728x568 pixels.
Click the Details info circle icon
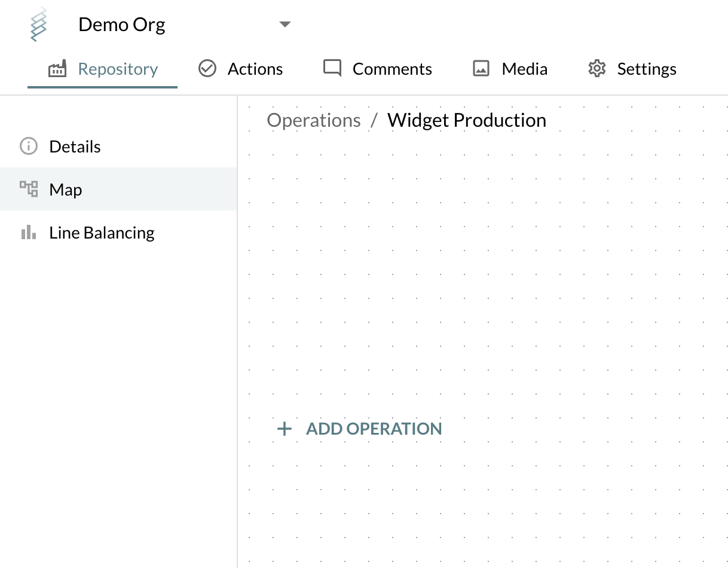[29, 146]
